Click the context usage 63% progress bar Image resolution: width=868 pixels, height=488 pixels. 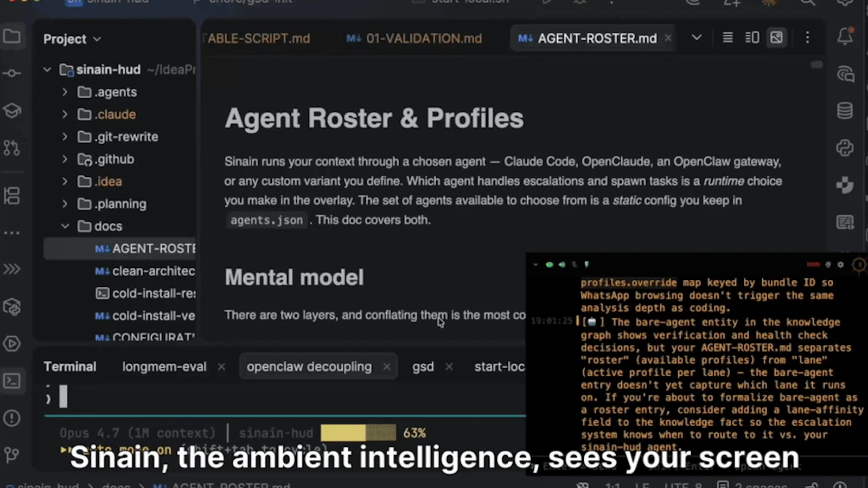coord(358,433)
